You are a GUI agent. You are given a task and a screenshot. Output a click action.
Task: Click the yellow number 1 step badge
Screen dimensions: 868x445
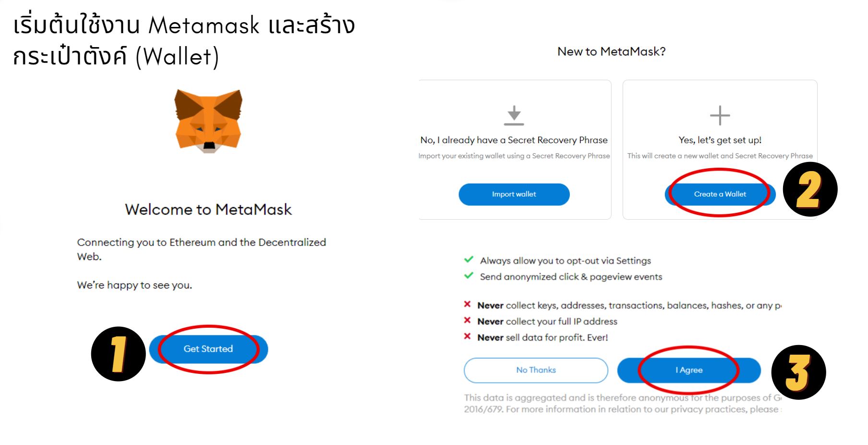click(x=118, y=354)
